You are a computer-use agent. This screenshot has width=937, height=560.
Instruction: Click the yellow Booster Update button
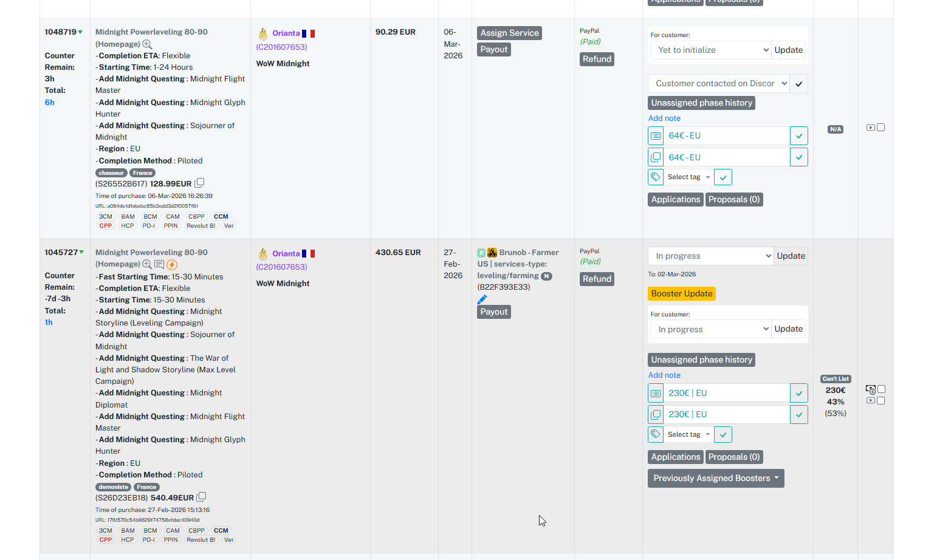click(682, 294)
